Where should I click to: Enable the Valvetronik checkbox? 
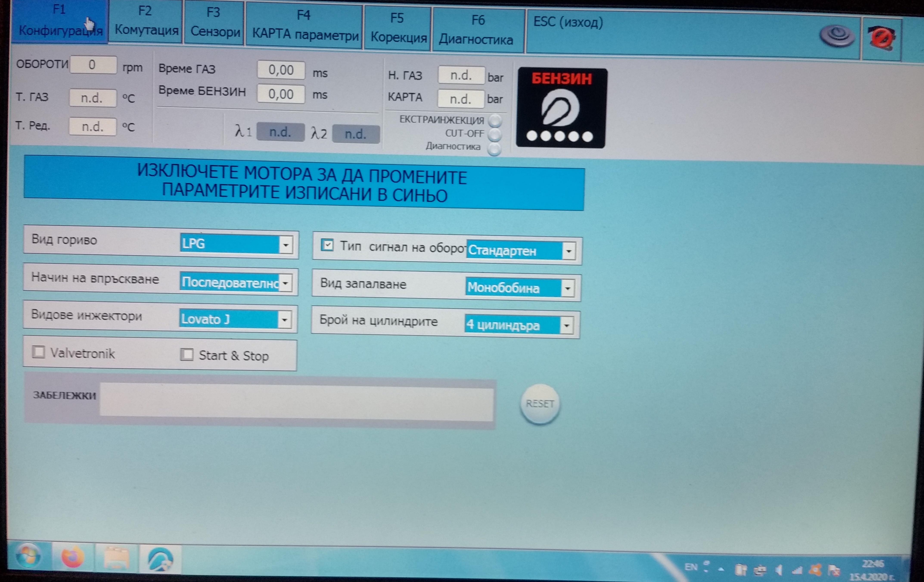38,352
